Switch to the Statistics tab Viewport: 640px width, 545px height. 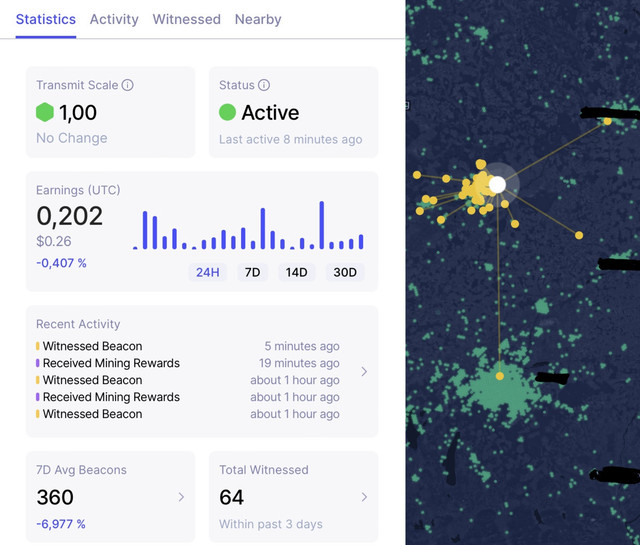click(x=46, y=19)
